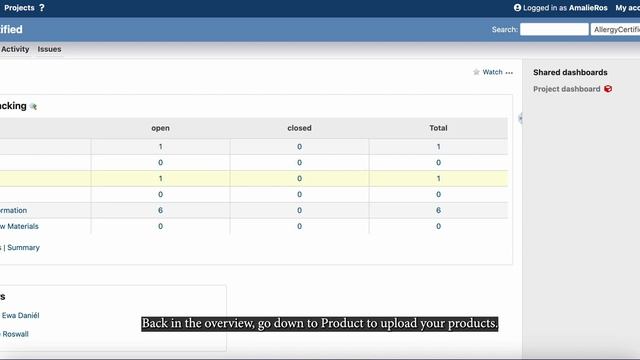
Task: Open the Information tracker link
Action: (x=13, y=210)
